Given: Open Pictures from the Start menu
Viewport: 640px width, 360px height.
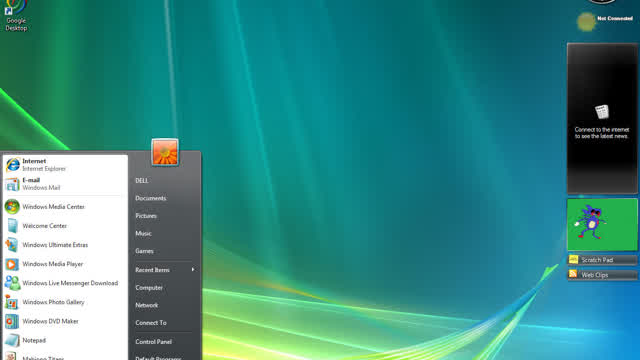Looking at the screenshot, I should [146, 216].
